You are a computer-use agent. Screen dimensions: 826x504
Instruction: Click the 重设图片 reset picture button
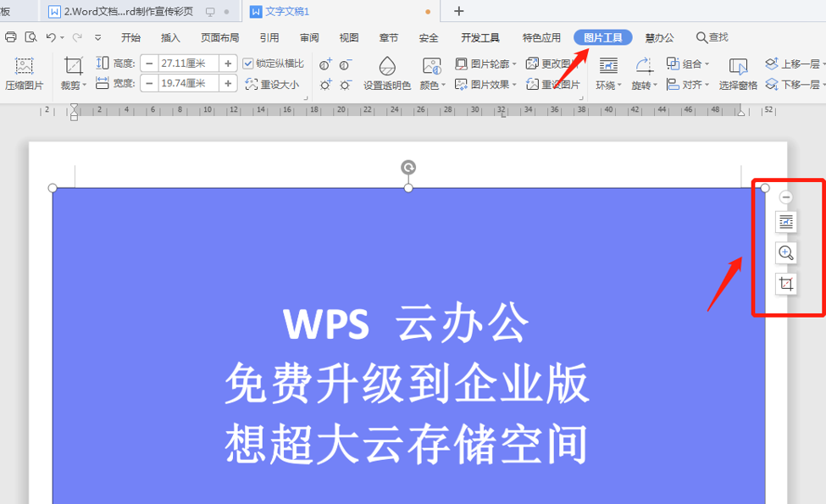[x=552, y=84]
